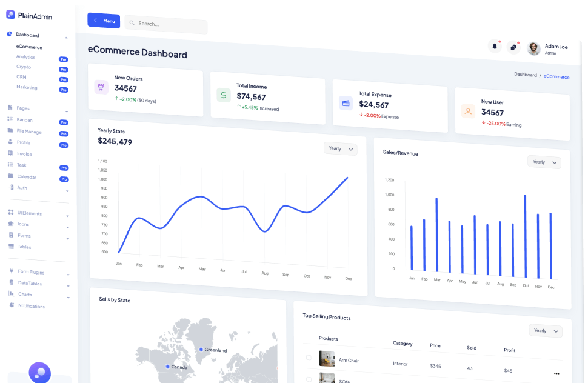The width and height of the screenshot is (588, 383).
Task: Click the PlainAdmin logo icon
Action: point(10,15)
